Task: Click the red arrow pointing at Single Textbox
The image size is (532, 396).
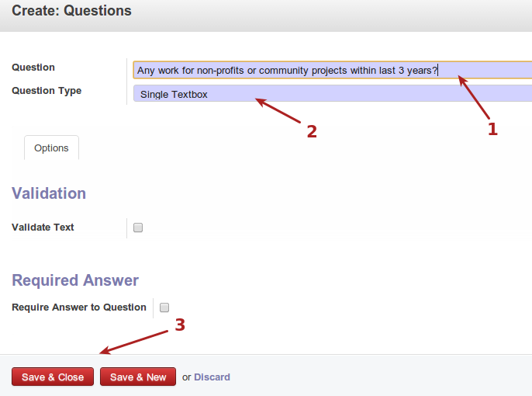Action: pos(278,110)
